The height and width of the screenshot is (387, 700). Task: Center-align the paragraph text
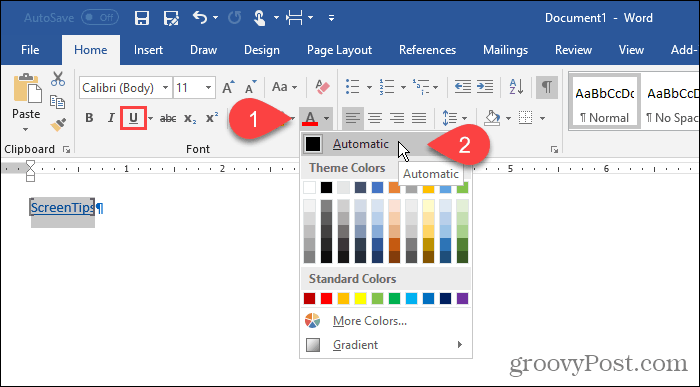(x=375, y=118)
